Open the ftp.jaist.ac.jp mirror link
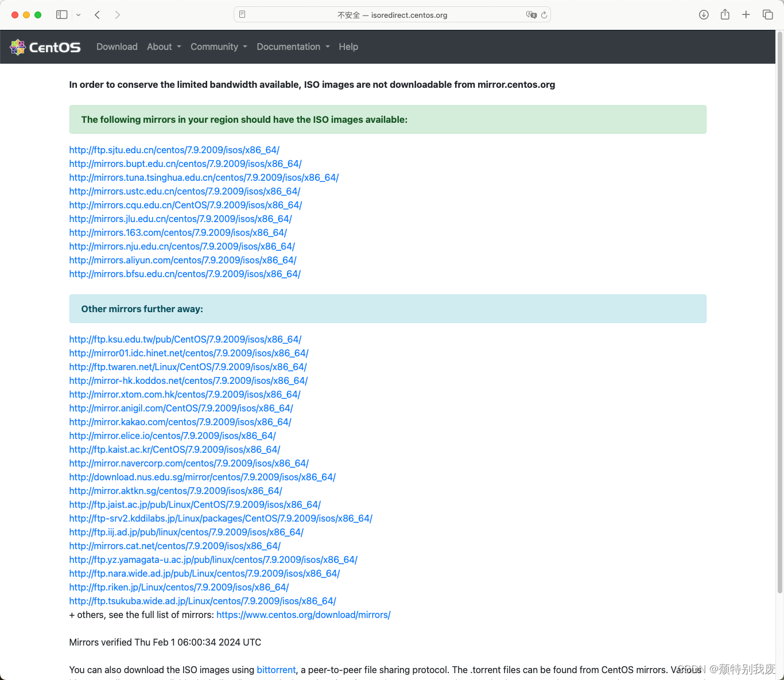 click(195, 504)
